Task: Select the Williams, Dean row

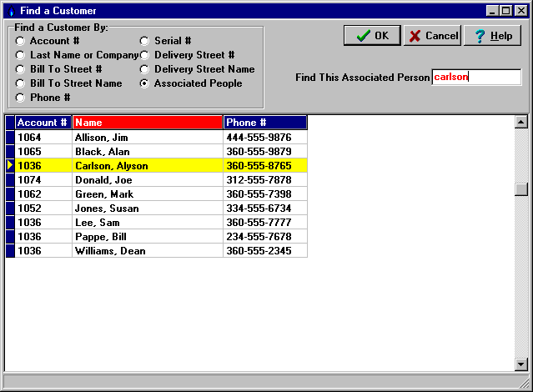Action: click(148, 251)
